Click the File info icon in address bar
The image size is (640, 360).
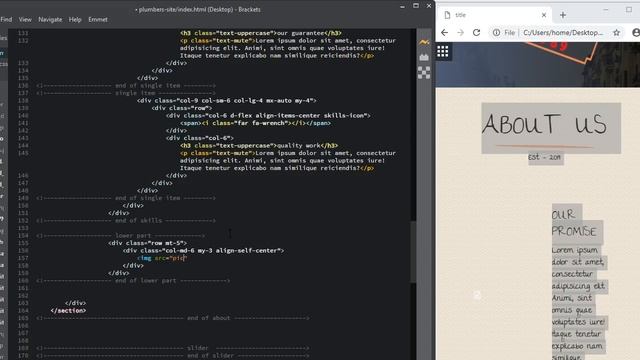pos(496,32)
